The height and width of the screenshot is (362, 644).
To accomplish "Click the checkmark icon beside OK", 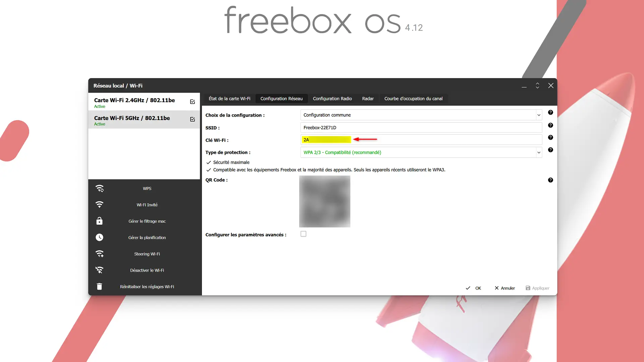I will click(x=468, y=288).
